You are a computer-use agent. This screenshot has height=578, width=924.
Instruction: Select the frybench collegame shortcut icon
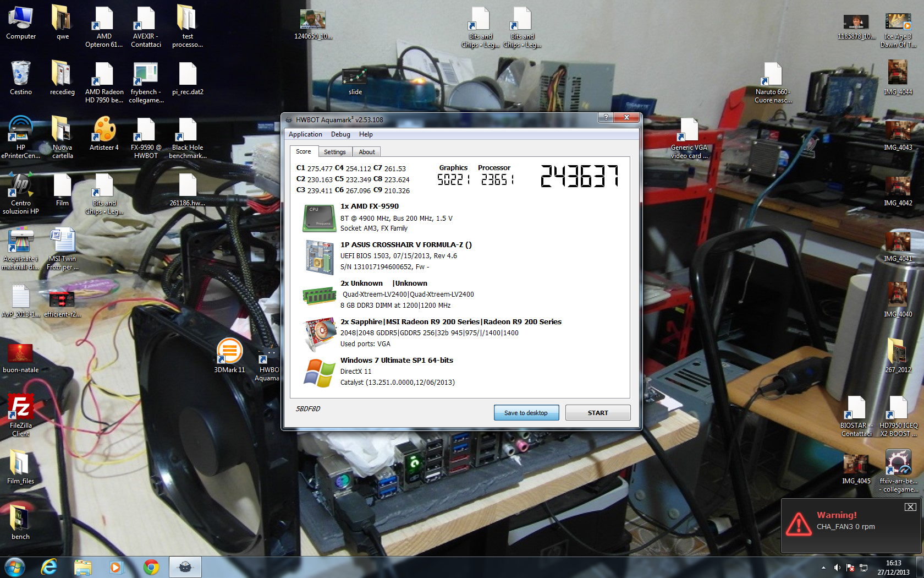pyautogui.click(x=146, y=82)
